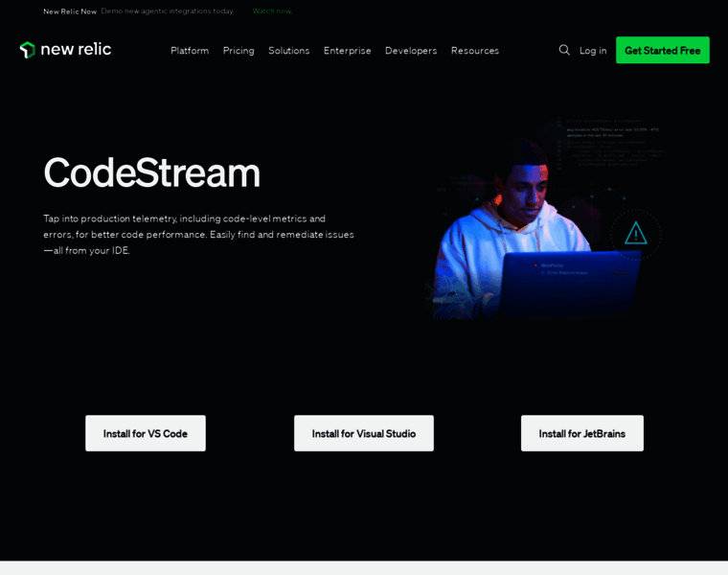The height and width of the screenshot is (575, 728).
Task: Open the Platform menu
Action: (190, 51)
